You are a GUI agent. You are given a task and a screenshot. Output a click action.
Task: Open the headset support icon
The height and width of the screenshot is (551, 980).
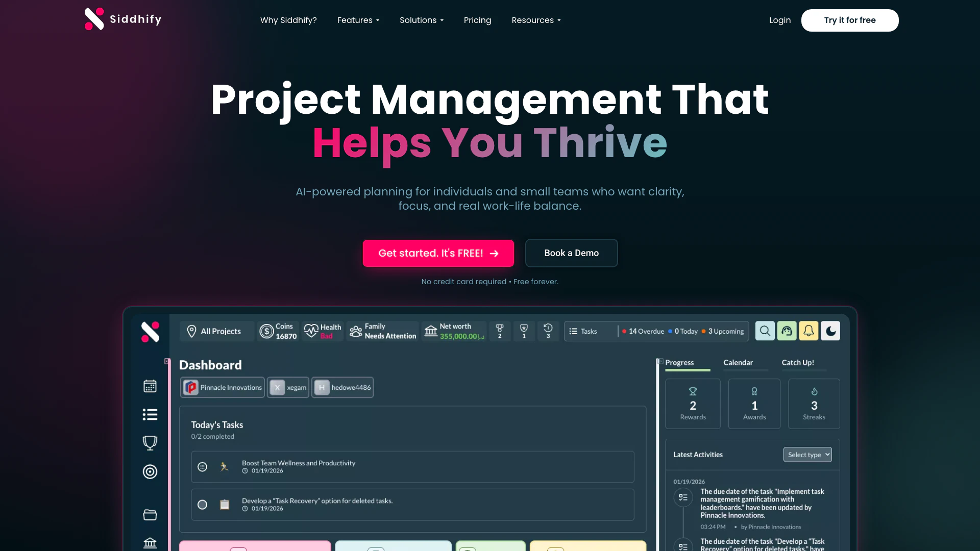point(787,331)
